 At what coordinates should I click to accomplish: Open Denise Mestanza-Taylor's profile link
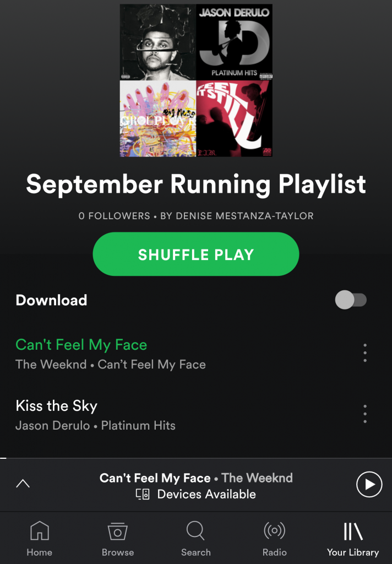pos(237,216)
